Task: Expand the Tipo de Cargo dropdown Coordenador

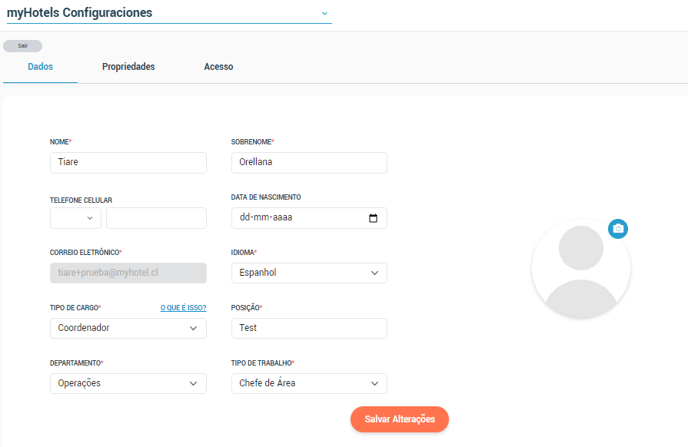Action: pyautogui.click(x=128, y=328)
